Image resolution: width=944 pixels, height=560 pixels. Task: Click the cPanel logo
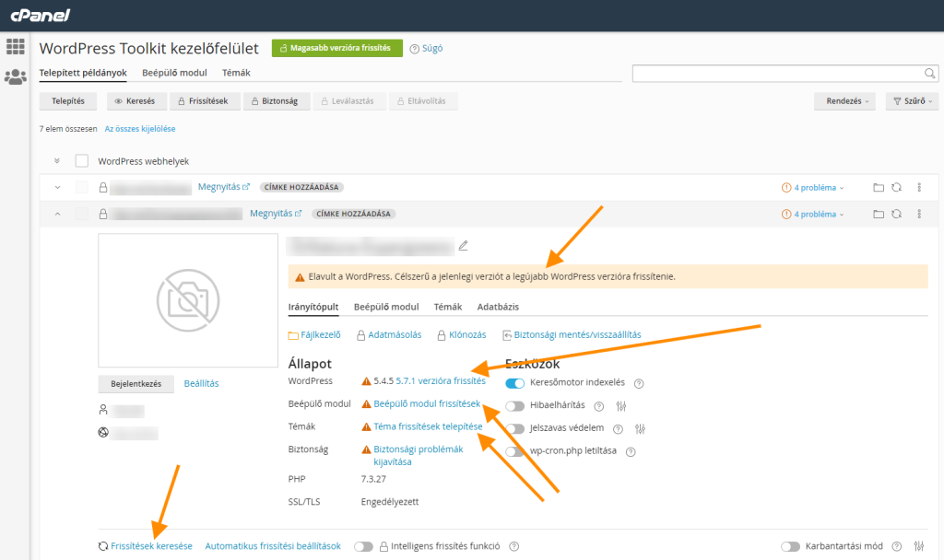click(41, 15)
